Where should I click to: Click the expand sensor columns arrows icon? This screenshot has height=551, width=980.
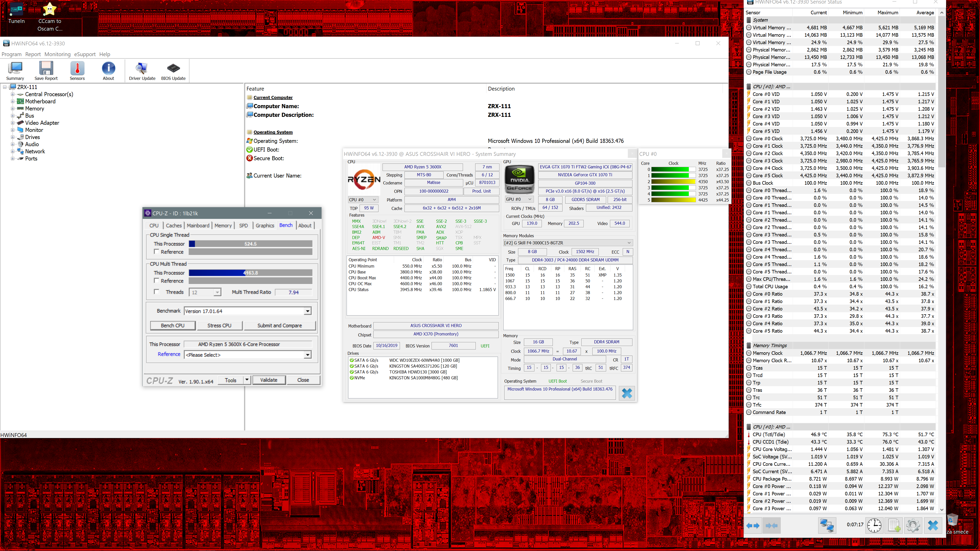tap(753, 525)
